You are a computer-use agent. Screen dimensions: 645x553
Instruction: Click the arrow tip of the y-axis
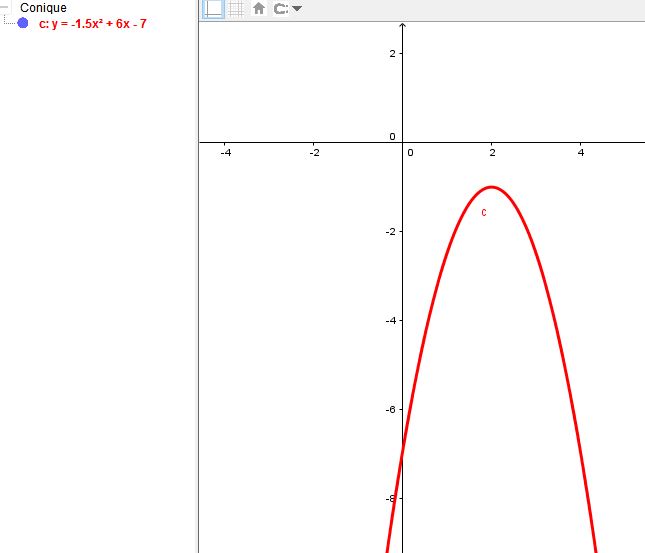[402, 23]
